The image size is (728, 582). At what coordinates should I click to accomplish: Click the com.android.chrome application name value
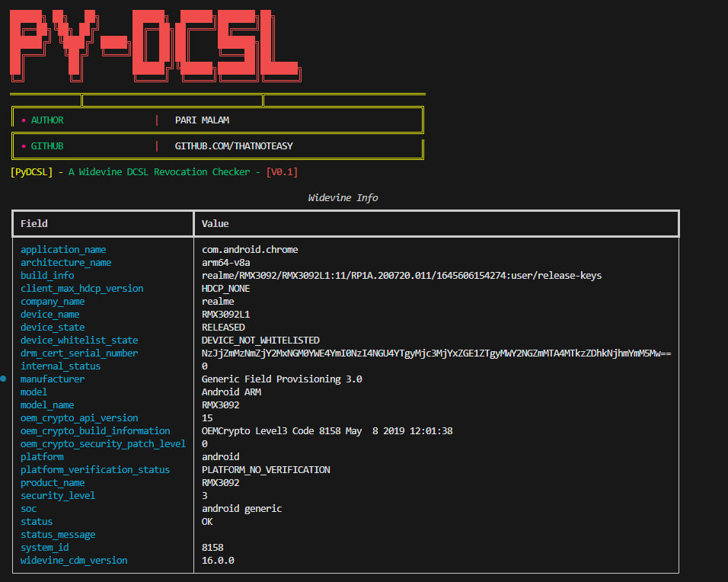click(x=250, y=250)
